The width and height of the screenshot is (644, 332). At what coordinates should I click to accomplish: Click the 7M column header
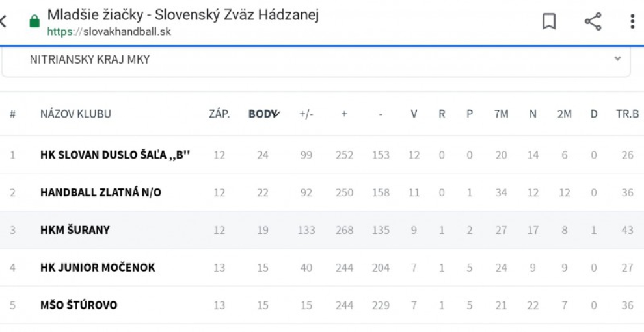pos(501,114)
